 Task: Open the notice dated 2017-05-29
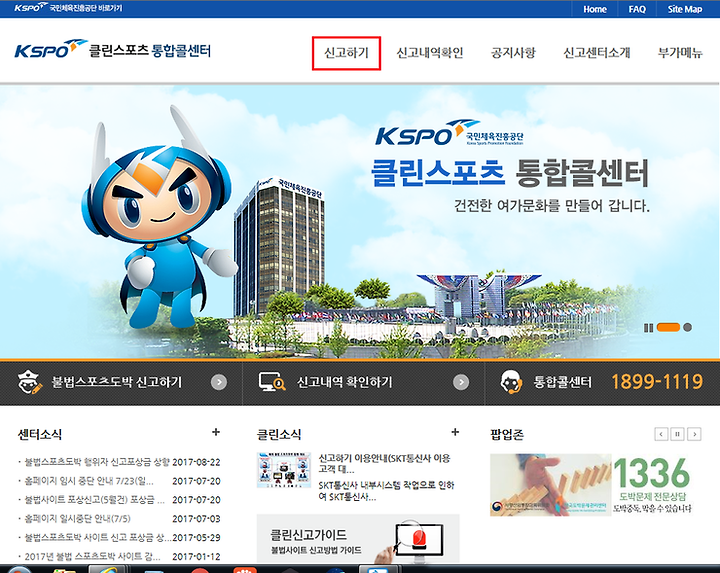[x=98, y=537]
